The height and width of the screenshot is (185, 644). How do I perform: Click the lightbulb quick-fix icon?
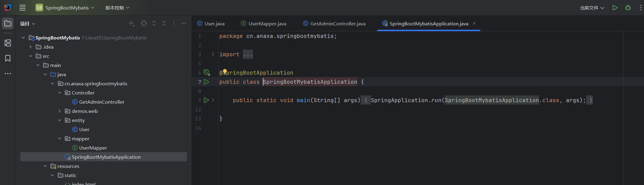click(225, 72)
